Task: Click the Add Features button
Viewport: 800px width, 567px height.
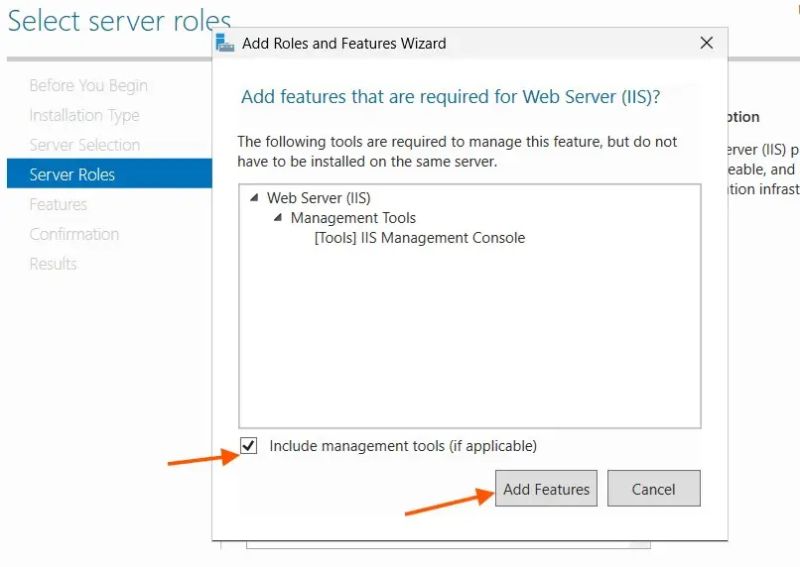Action: (546, 489)
